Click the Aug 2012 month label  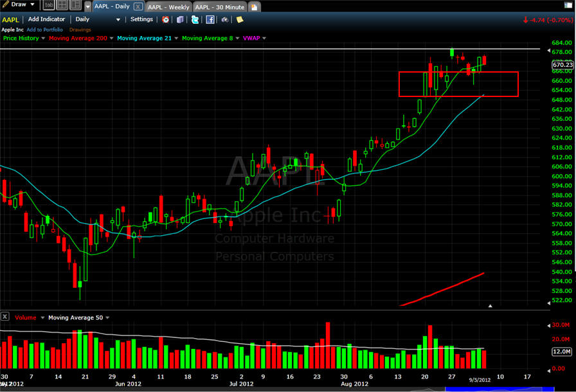point(354,384)
